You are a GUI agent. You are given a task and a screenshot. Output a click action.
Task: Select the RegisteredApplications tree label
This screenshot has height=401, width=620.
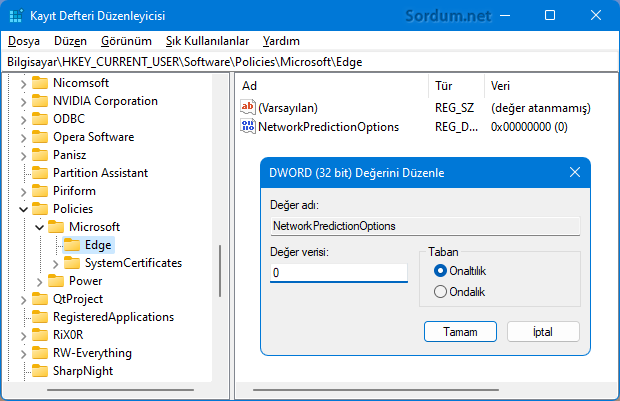click(x=113, y=317)
